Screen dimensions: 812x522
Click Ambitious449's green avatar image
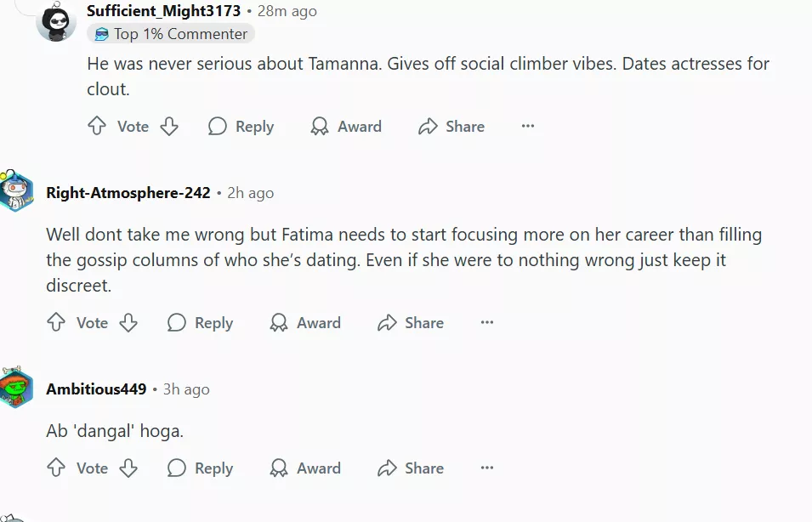click(x=16, y=389)
